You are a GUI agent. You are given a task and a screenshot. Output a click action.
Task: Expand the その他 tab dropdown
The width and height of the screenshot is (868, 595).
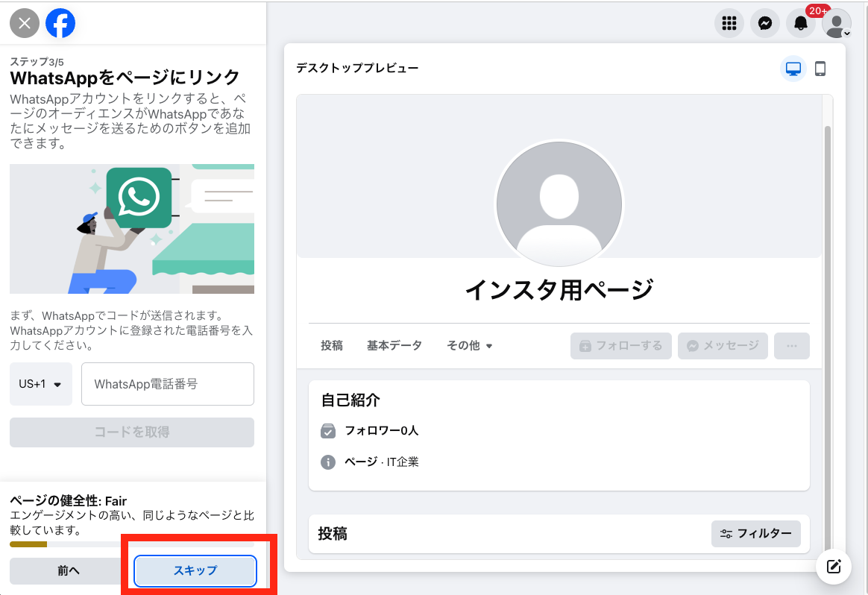(x=470, y=345)
